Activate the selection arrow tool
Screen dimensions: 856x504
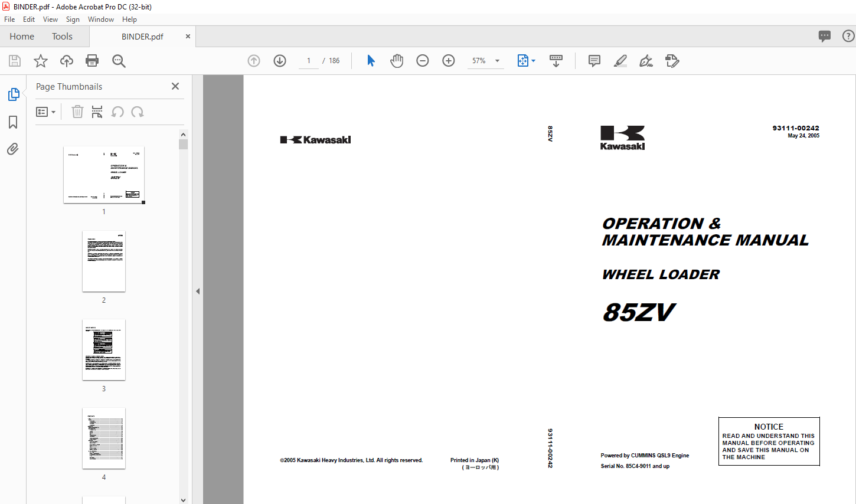click(371, 61)
